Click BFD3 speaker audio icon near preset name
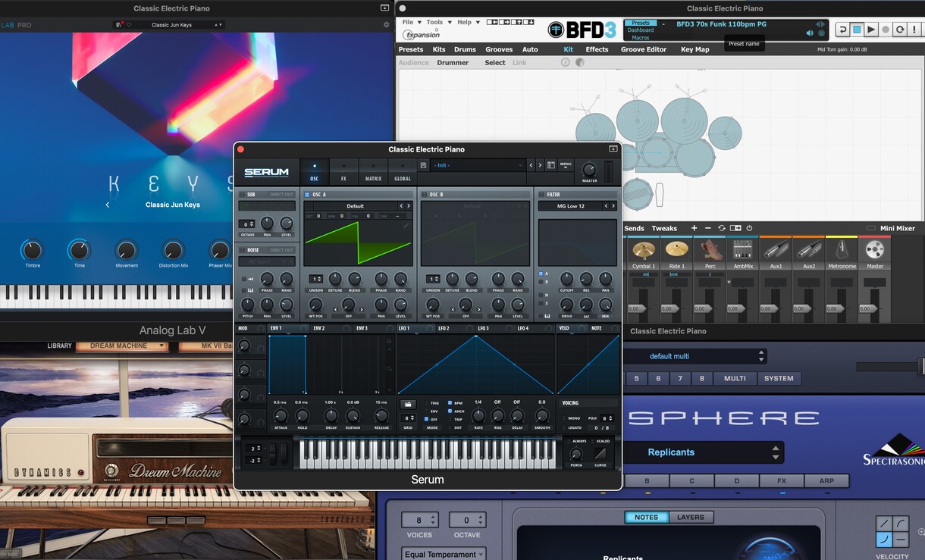 [x=810, y=33]
